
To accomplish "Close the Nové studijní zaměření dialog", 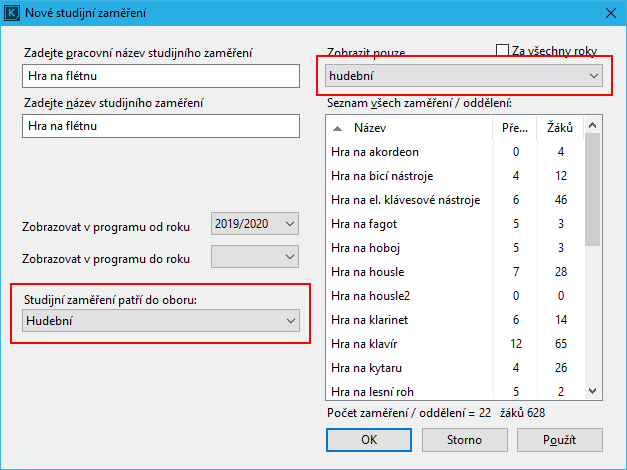I will (x=609, y=12).
